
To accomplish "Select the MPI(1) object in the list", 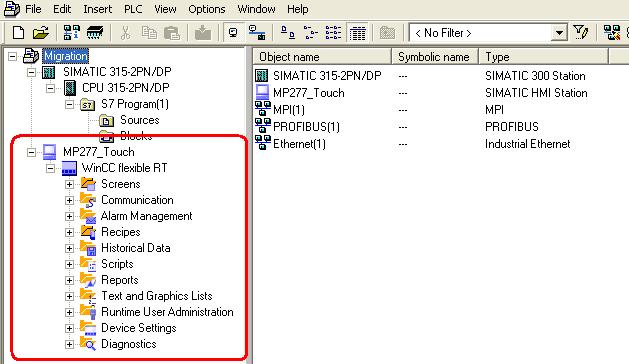I will 288,110.
